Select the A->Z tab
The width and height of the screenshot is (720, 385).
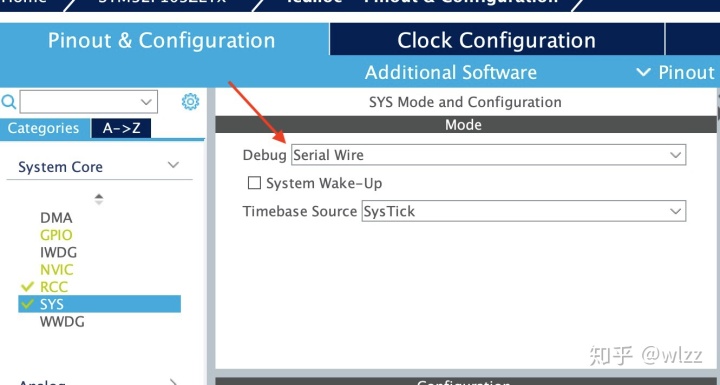click(x=121, y=128)
